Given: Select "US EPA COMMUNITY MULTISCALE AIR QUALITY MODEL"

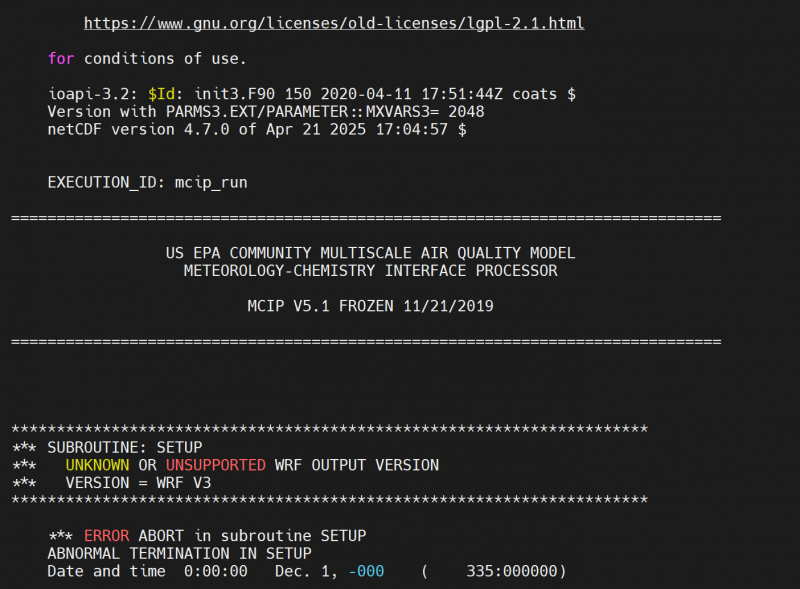Looking at the screenshot, I should click(370, 253).
